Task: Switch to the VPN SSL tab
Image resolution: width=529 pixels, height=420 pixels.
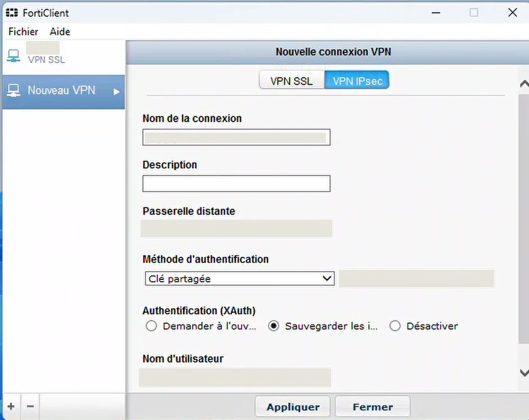Action: point(292,80)
